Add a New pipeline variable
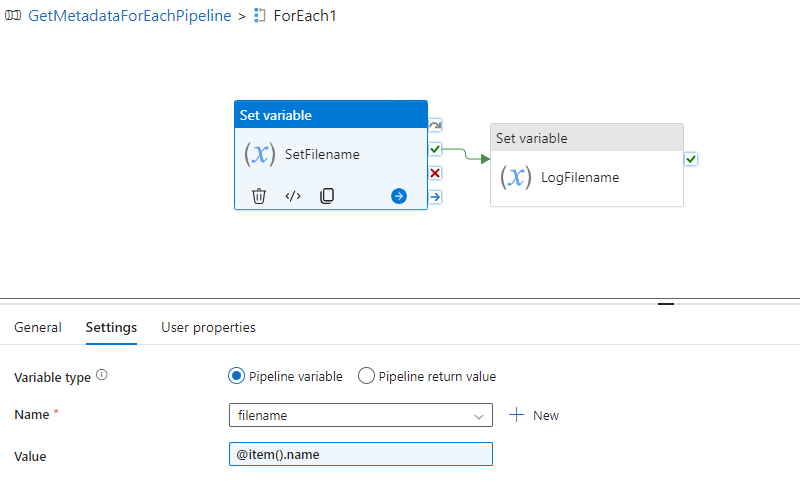Image resolution: width=800 pixels, height=492 pixels. point(534,415)
